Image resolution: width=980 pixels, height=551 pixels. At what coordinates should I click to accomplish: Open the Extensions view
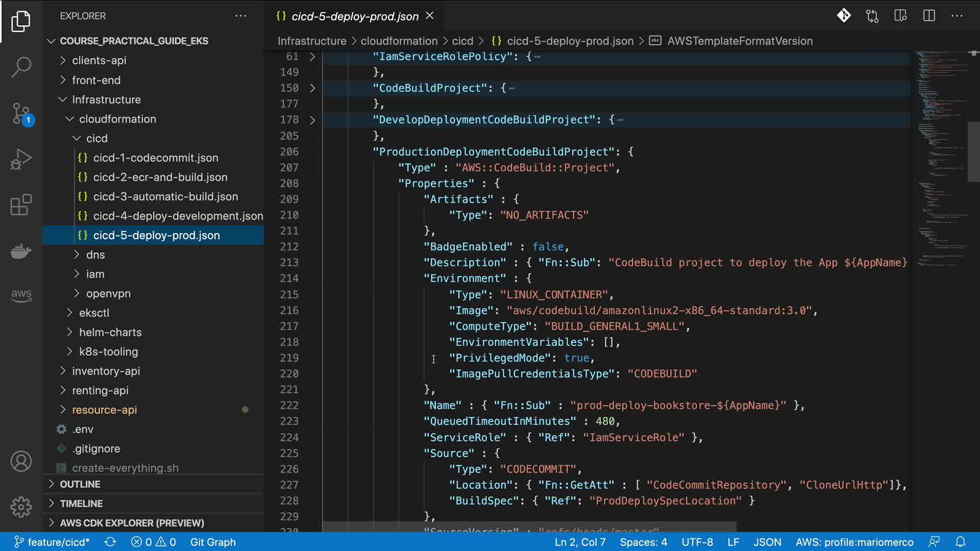(21, 205)
